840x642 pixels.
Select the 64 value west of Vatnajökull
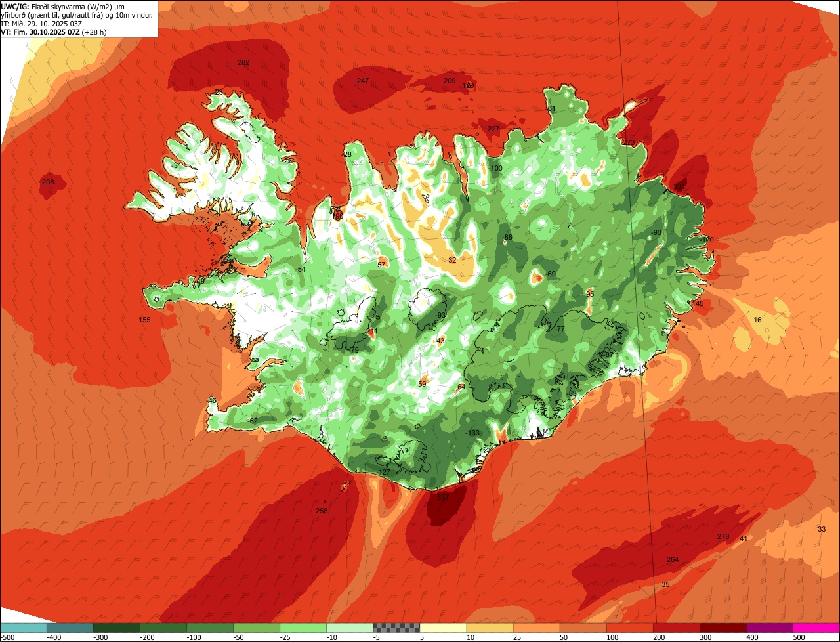coord(461,387)
